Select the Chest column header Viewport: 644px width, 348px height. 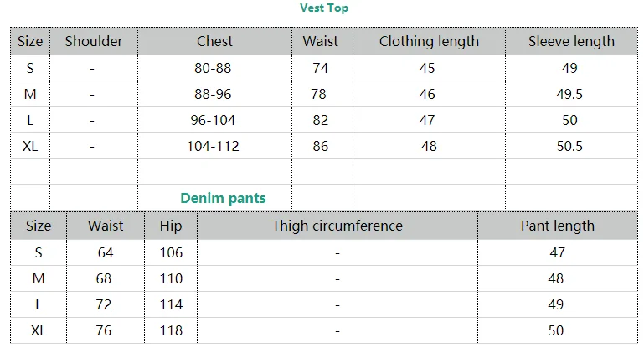214,41
